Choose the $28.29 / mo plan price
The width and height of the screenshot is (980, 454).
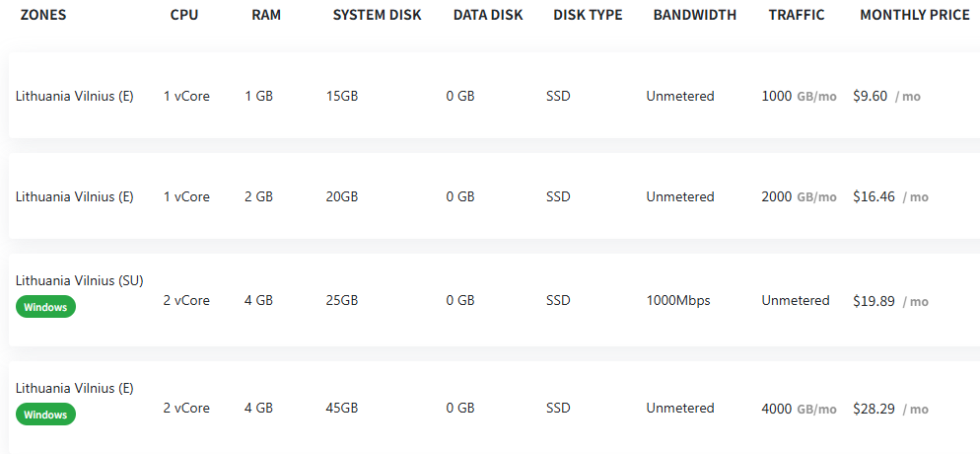click(x=890, y=409)
